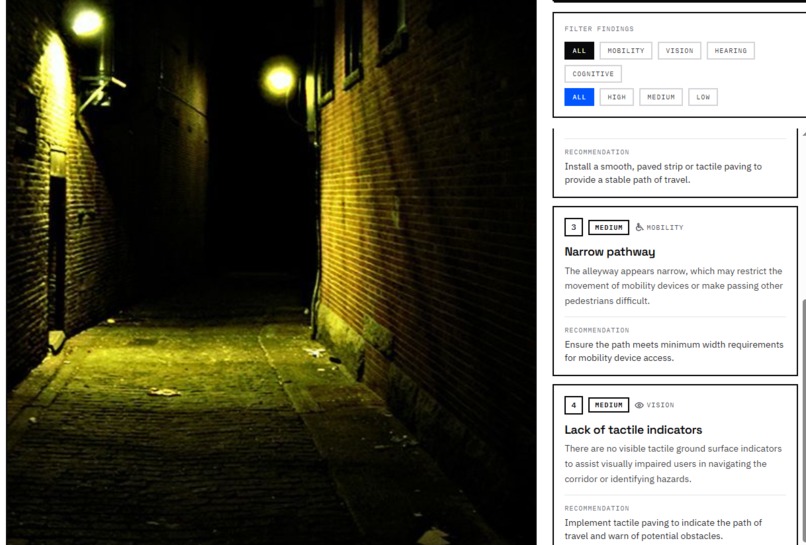Show only MEDIUM severity findings
Screen dimensions: 806x545
pyautogui.click(x=661, y=97)
